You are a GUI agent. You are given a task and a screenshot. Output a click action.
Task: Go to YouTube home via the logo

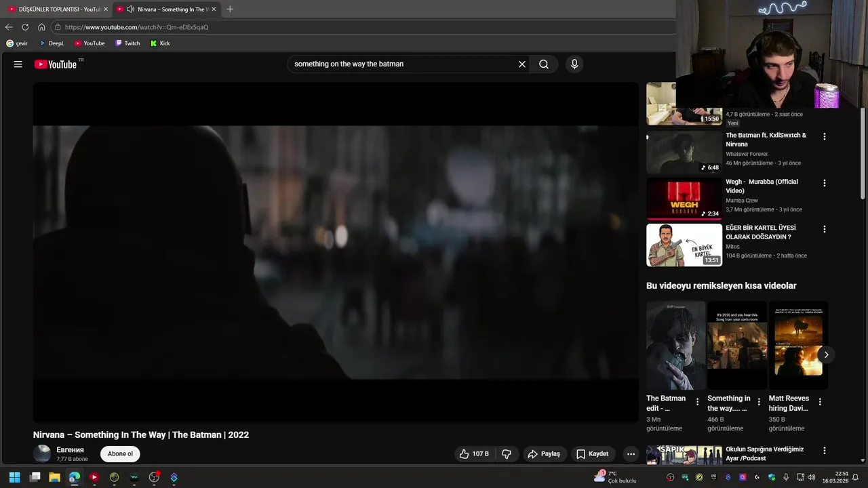pyautogui.click(x=56, y=64)
